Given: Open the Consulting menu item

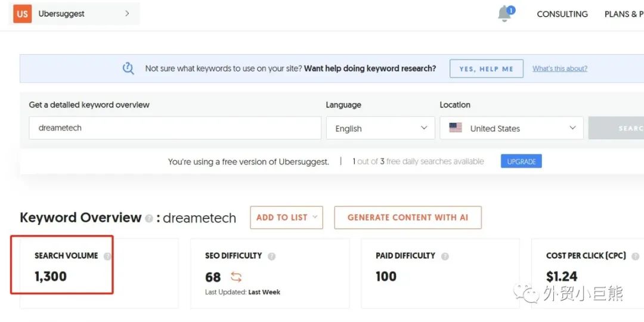Looking at the screenshot, I should click(x=562, y=14).
